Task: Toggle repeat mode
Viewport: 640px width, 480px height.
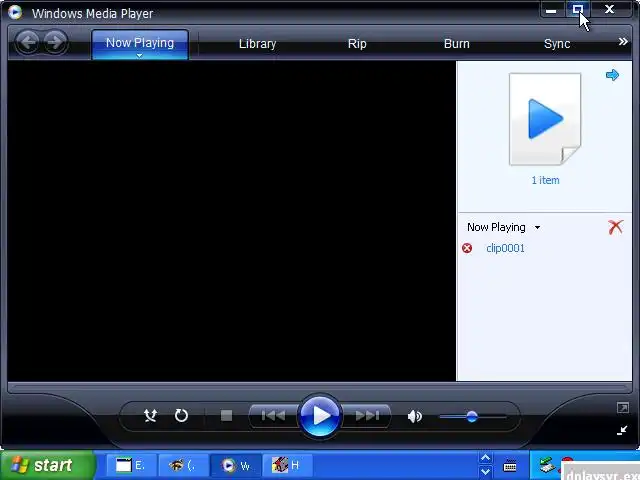Action: click(x=181, y=416)
